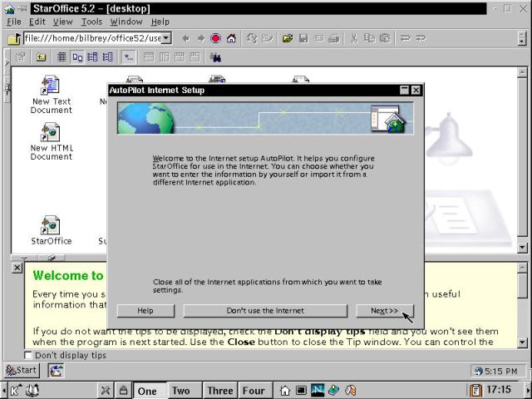Click the red Stop loading icon

216,38
